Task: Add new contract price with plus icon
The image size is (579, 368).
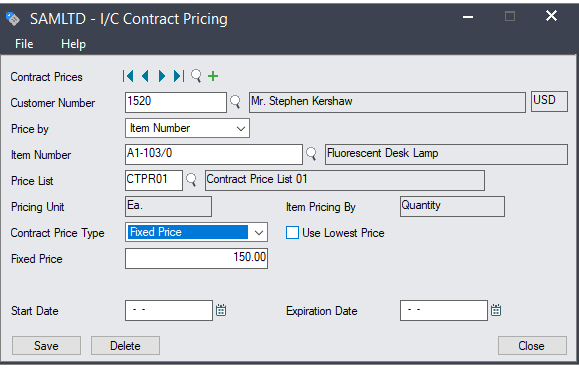Action: pos(213,76)
